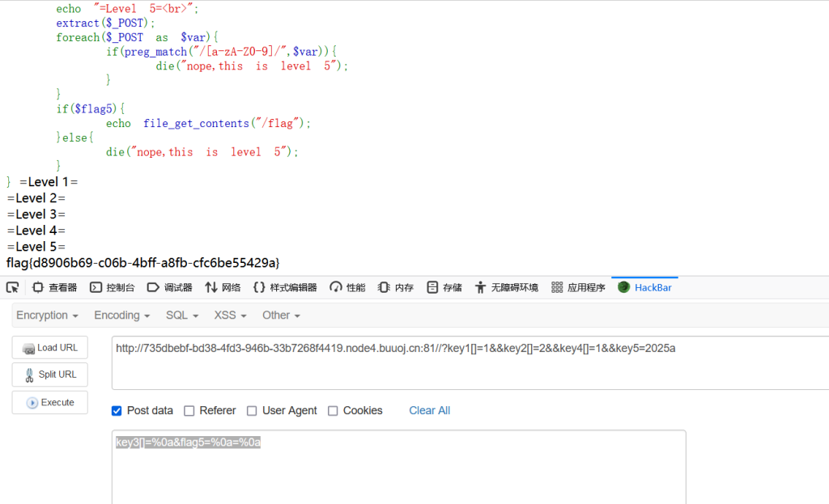Open the Encoding dropdown menu

[122, 316]
